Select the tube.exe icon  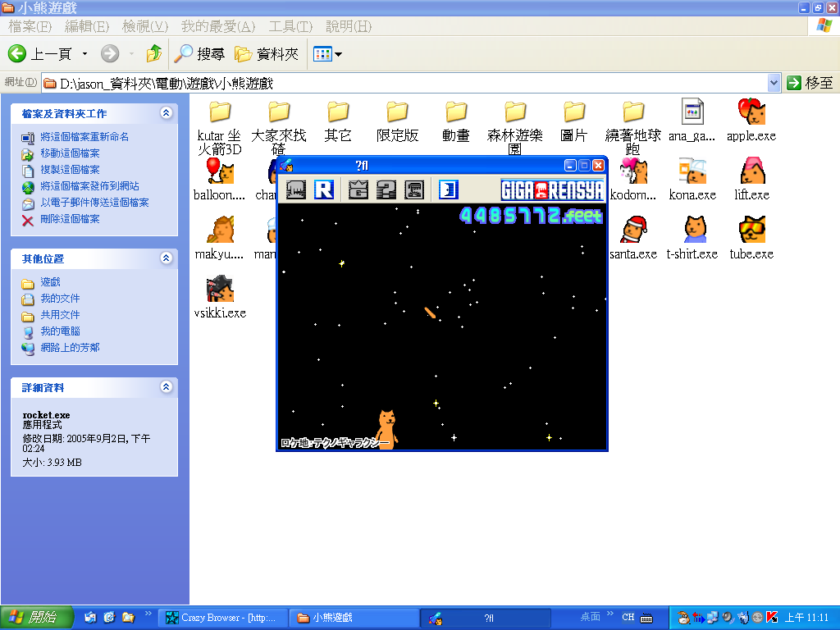[751, 230]
